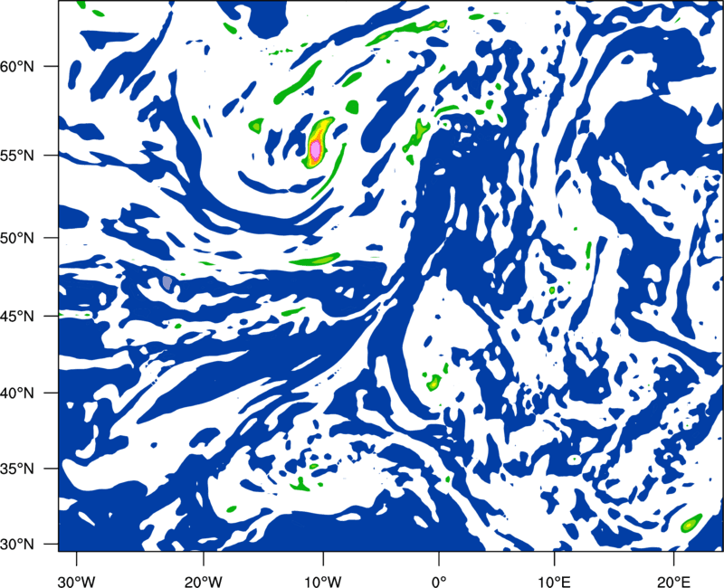Click the yellow-green patch near 41°N 0°
724x588 pixels.
(x=434, y=383)
